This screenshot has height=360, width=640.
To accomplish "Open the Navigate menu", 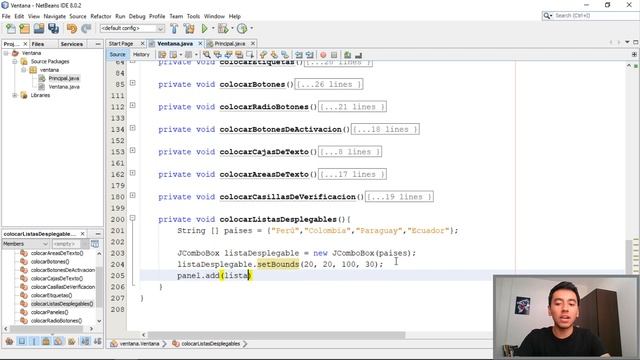I will tap(55, 16).
